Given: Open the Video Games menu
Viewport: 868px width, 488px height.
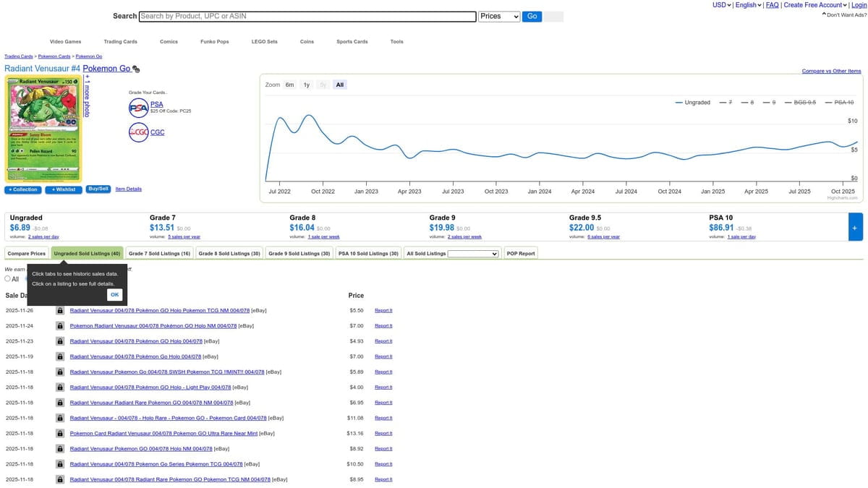Looking at the screenshot, I should coord(65,42).
